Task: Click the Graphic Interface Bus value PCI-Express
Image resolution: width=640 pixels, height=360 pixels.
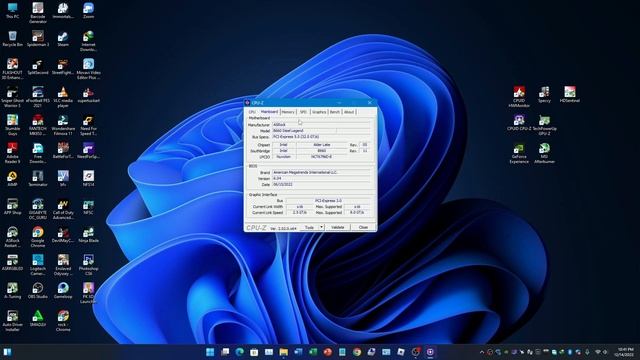Action: pos(329,201)
